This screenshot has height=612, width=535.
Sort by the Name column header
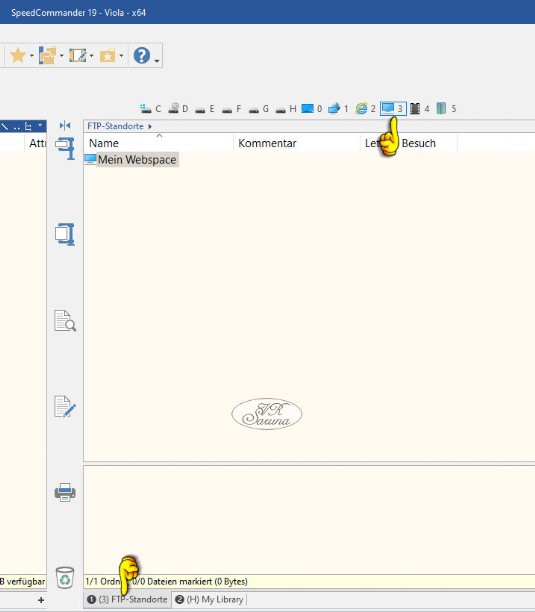[158, 143]
